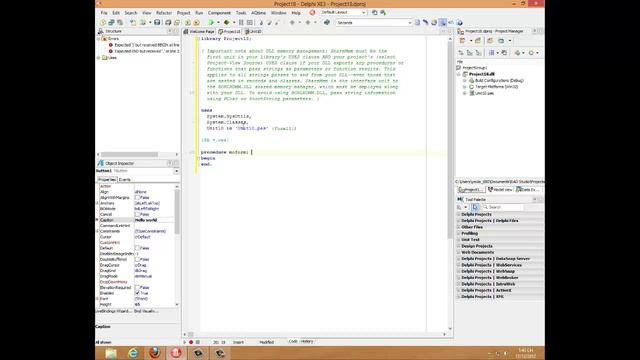640x360 pixels.
Task: Click the Internet Explorer icon on the taskbar
Action: point(133,353)
